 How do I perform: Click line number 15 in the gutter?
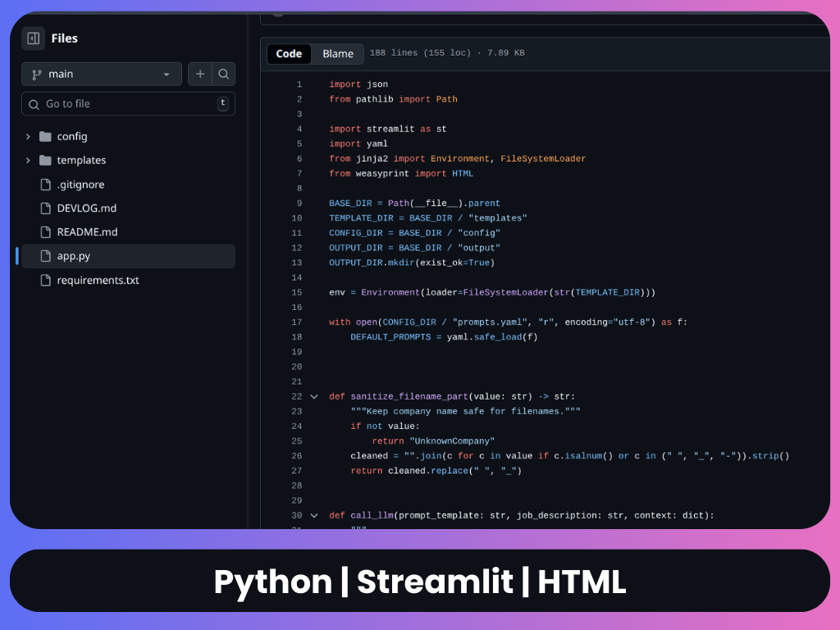[296, 293]
